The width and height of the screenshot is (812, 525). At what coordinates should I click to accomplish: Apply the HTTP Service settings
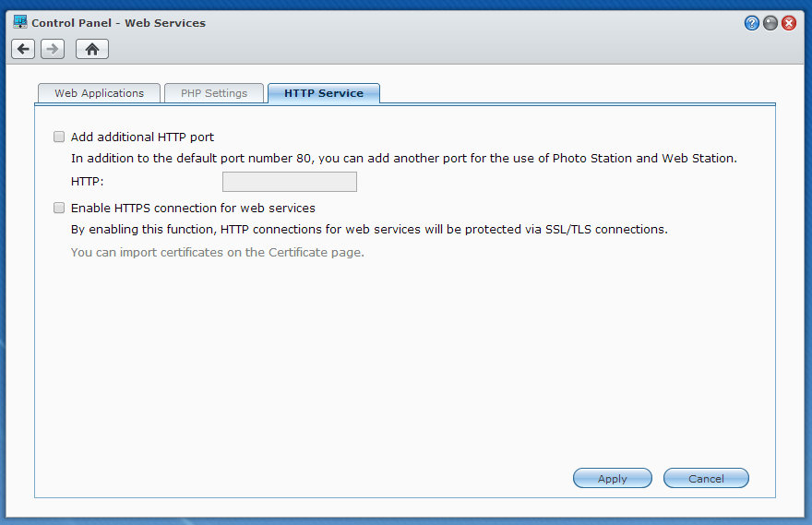(x=612, y=478)
